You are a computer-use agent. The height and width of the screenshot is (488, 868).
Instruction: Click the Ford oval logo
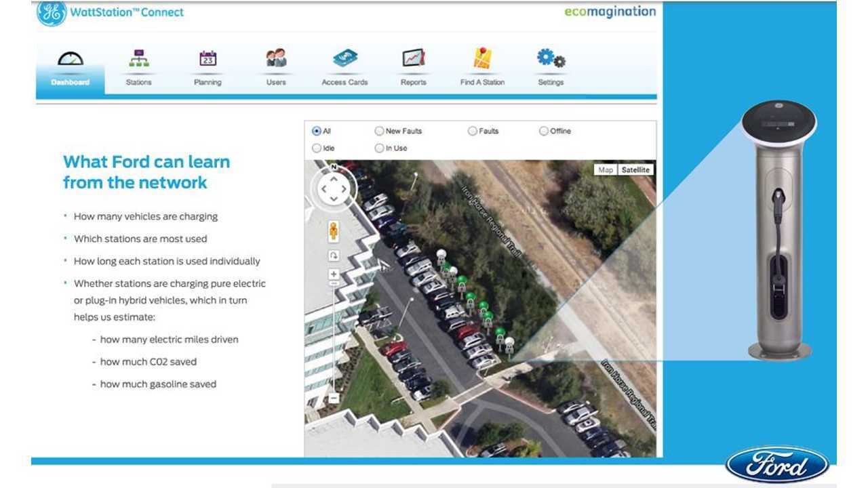pyautogui.click(x=777, y=465)
